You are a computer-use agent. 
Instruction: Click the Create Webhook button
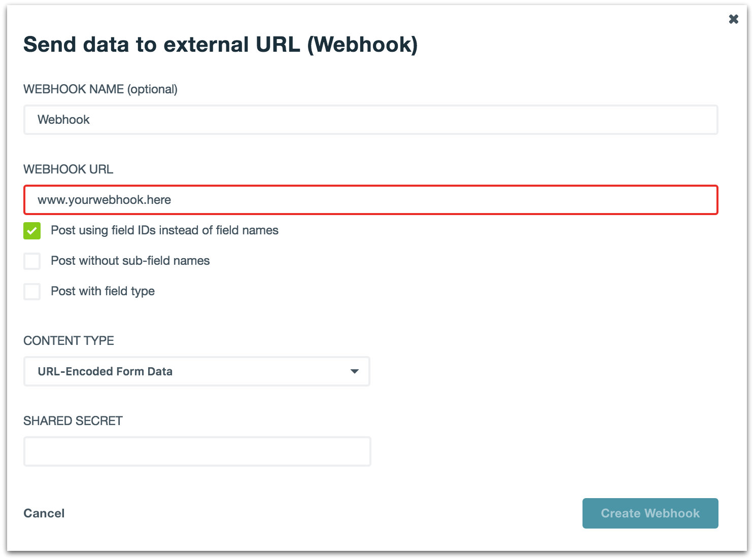(x=650, y=513)
